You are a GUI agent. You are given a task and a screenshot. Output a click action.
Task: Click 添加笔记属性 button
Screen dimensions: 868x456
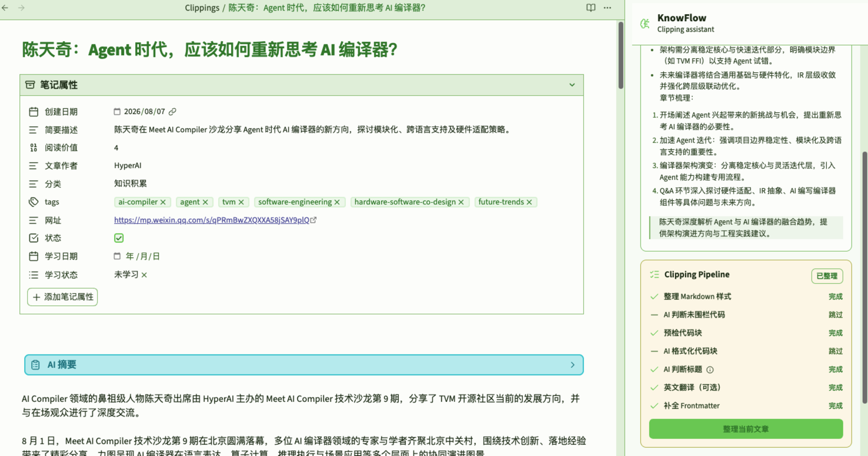click(62, 297)
